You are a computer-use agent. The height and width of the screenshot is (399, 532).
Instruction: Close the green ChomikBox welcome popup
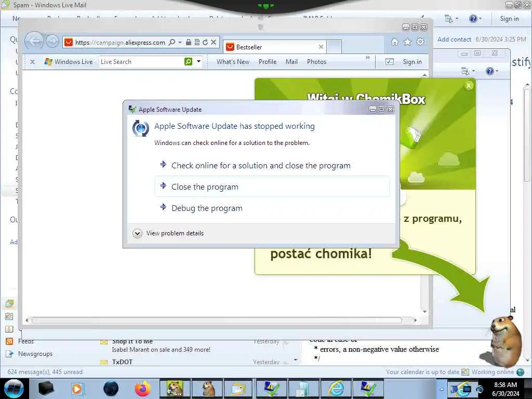(x=469, y=86)
